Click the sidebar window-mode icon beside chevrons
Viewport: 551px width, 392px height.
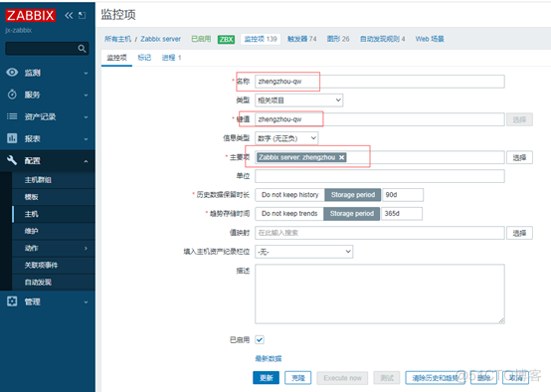[83, 15]
